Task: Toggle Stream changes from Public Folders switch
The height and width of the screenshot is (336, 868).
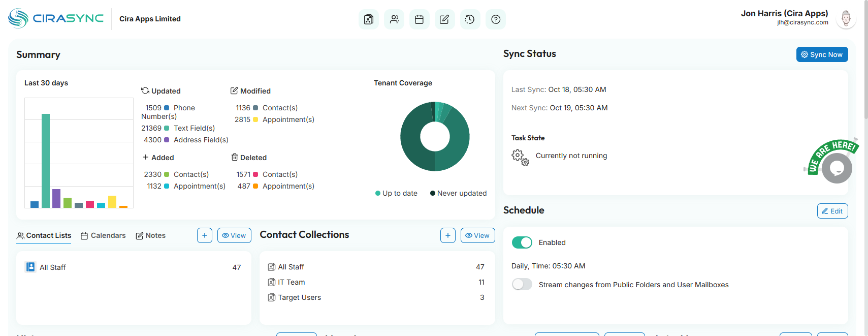Action: [522, 285]
